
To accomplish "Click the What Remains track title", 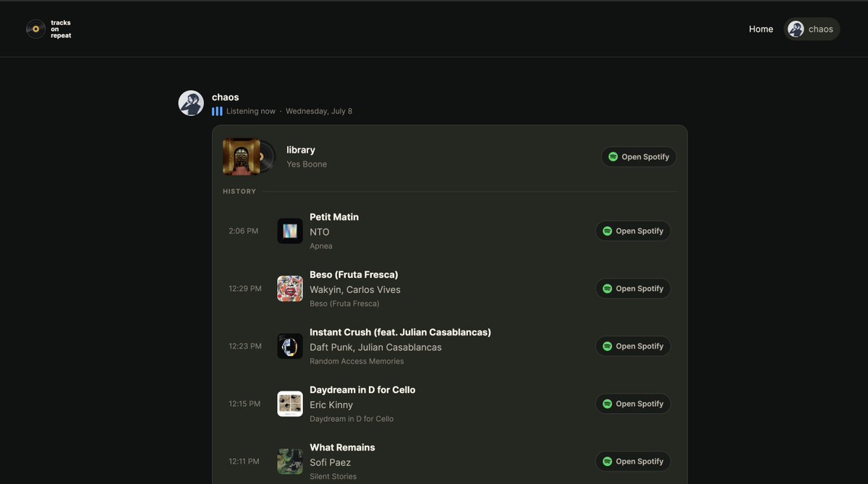I will click(342, 447).
